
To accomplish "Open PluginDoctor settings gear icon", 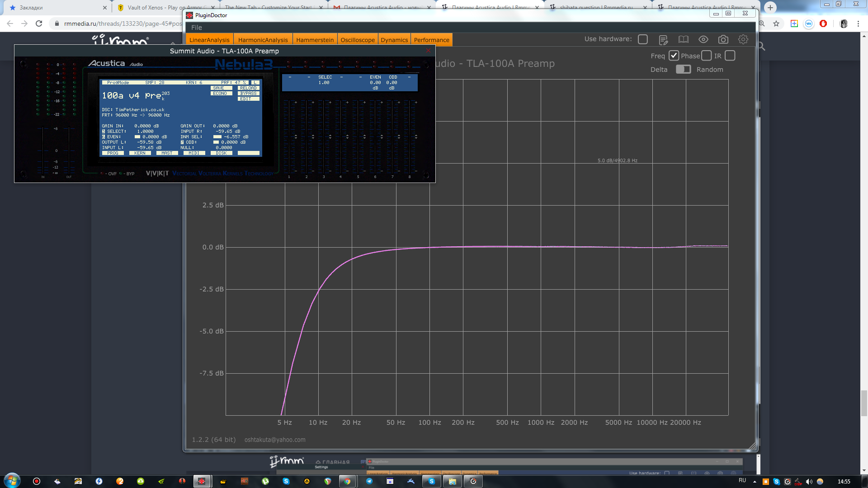I will tap(743, 39).
